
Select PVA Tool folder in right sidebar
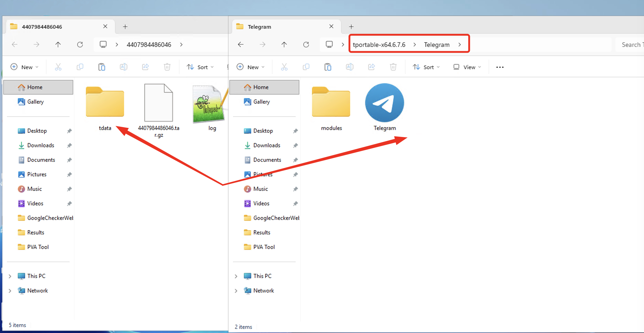coord(264,247)
